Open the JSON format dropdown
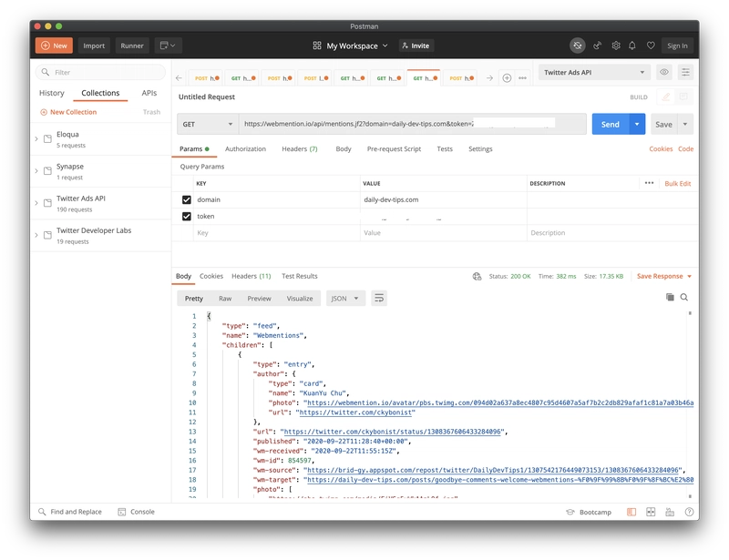 tap(345, 298)
